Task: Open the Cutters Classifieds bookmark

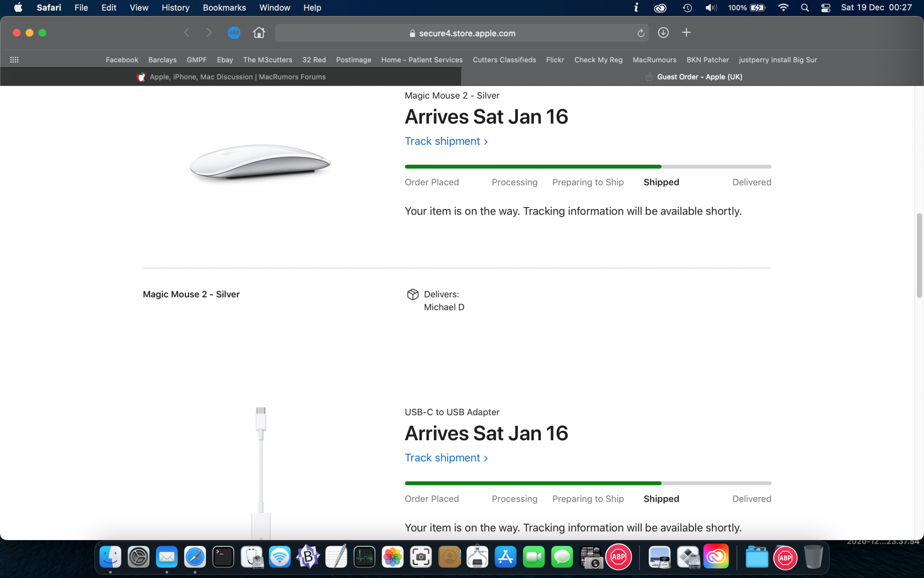Action: pyautogui.click(x=504, y=60)
